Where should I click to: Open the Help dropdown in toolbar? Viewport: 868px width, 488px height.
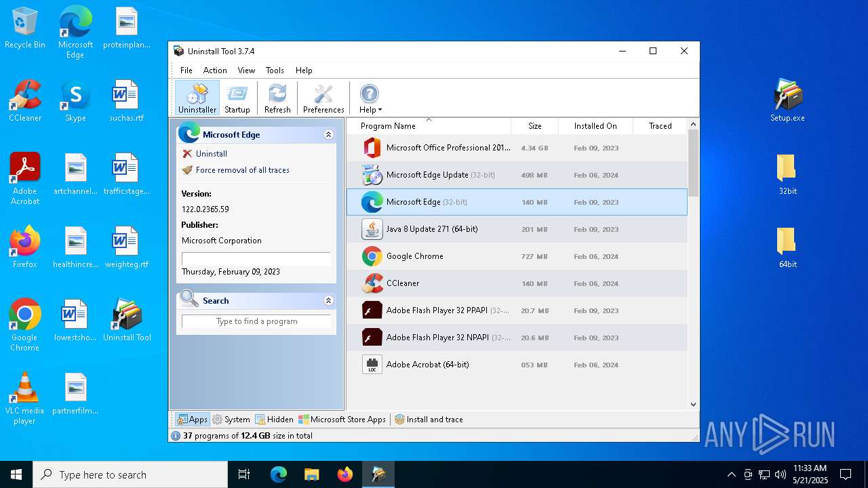pos(370,98)
